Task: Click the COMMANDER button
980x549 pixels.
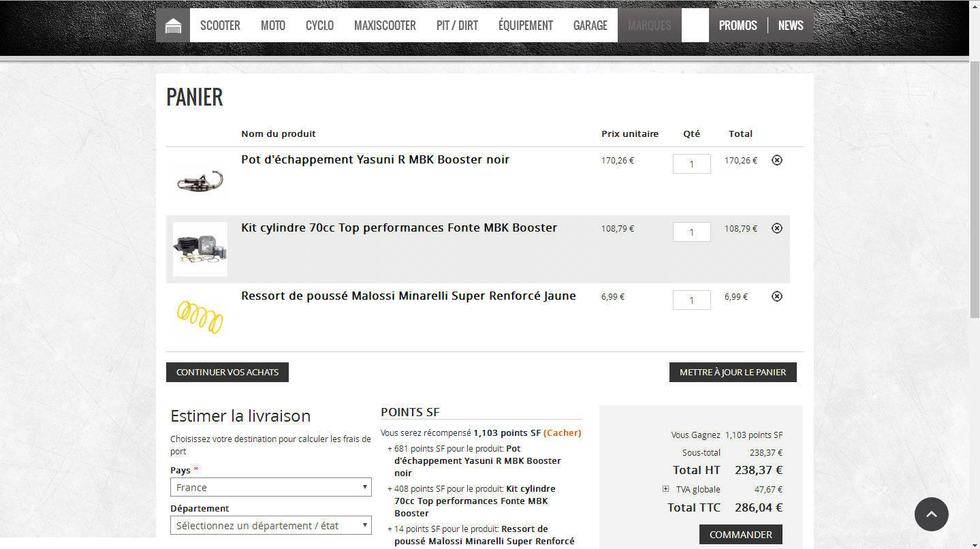Action: point(741,535)
